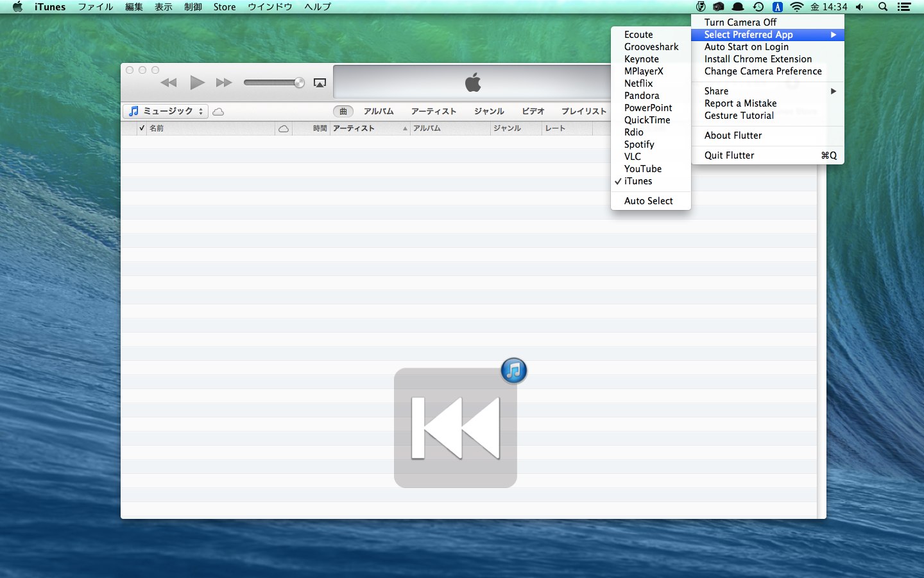Click the menu bar clock showing 14:34
This screenshot has height=578, width=924.
coord(829,7)
